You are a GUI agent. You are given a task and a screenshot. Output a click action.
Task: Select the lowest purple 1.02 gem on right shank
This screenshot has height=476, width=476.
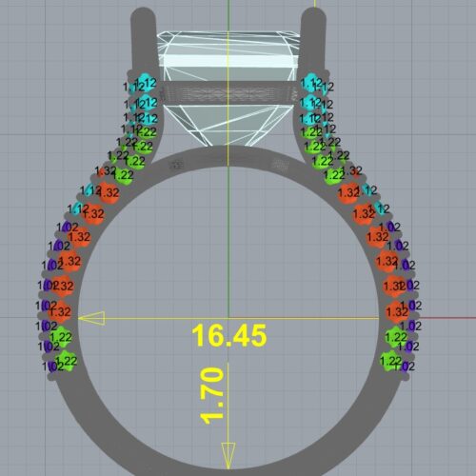[405, 367]
